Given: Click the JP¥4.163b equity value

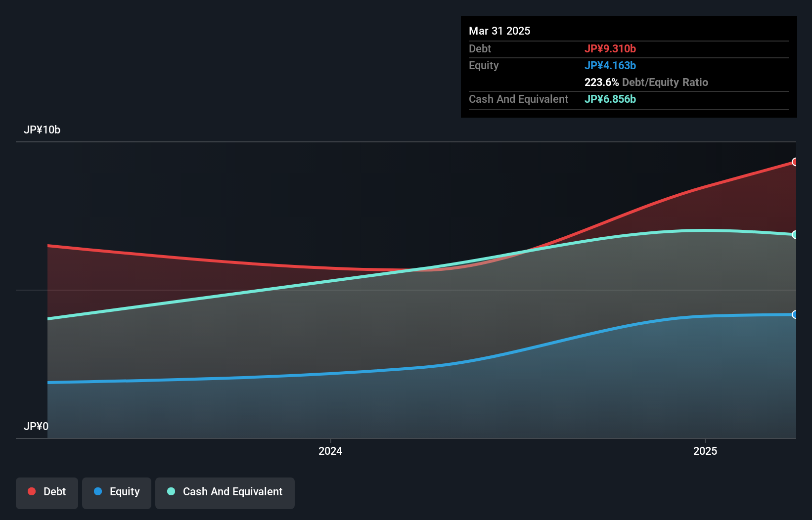Looking at the screenshot, I should tap(610, 65).
